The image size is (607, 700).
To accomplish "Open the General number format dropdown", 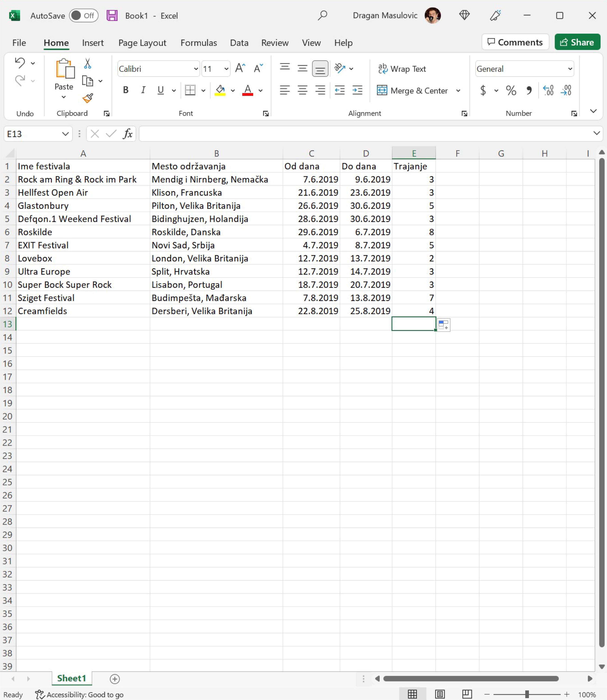I will coord(570,69).
